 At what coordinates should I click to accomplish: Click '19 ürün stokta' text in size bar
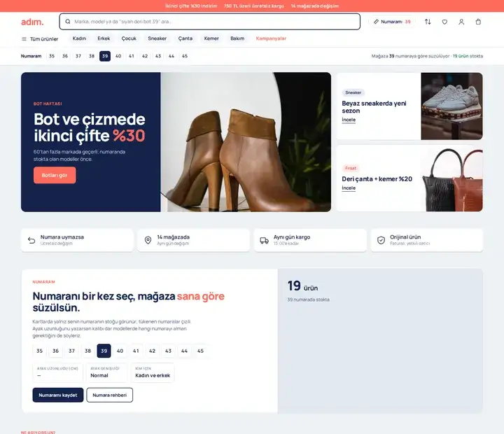(468, 56)
